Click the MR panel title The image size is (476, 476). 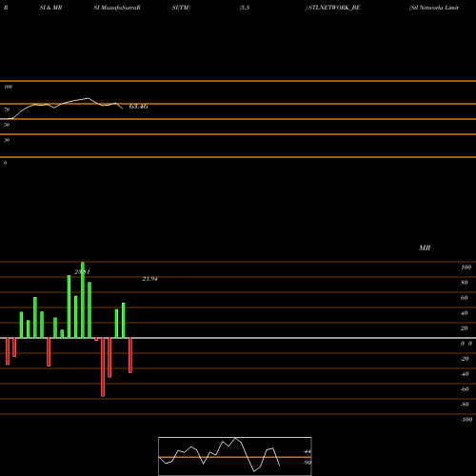[x=425, y=248]
